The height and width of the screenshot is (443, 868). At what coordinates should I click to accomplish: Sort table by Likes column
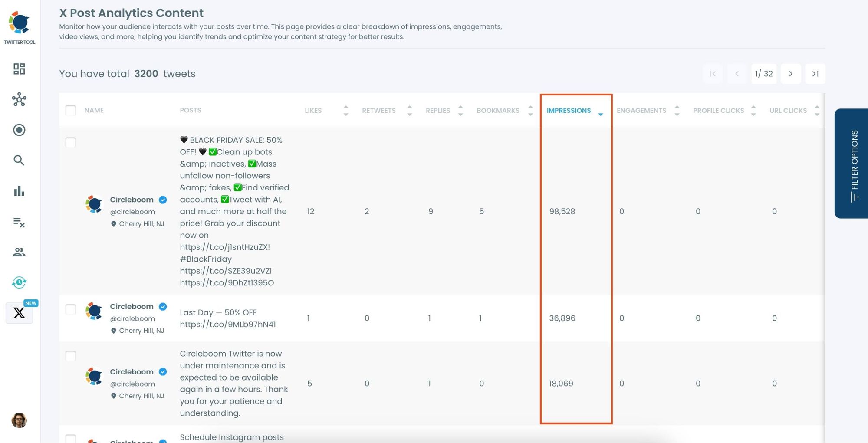coord(345,111)
